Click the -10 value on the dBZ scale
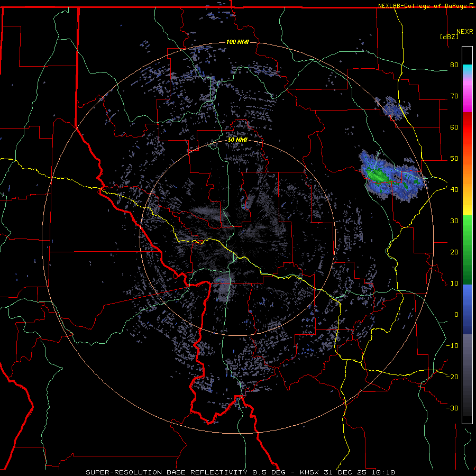 click(452, 346)
